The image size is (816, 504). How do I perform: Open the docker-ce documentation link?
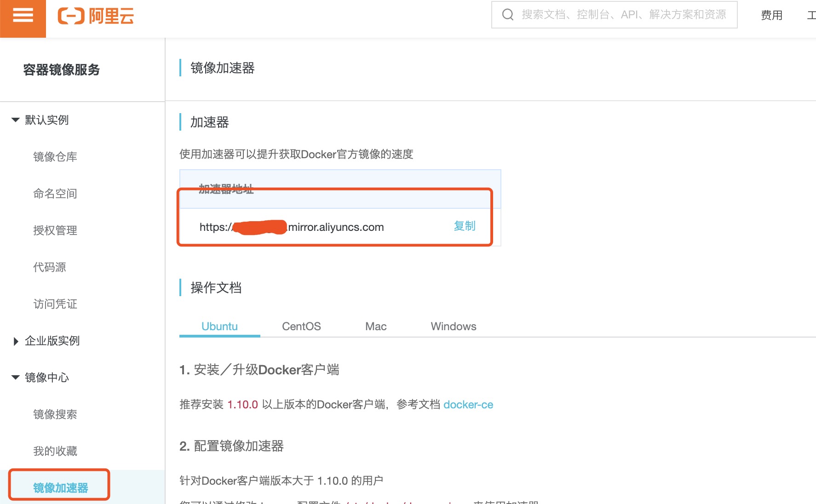[468, 405]
